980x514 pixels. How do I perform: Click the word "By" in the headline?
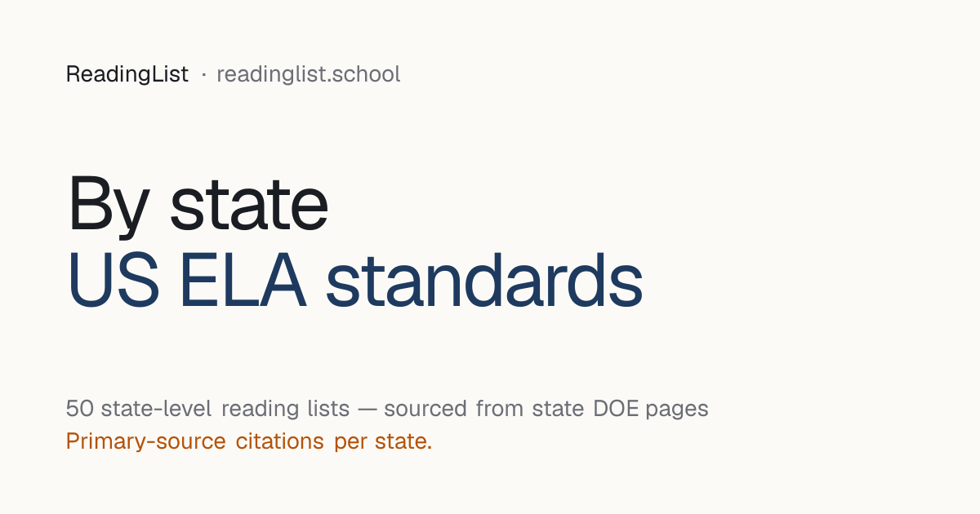(109, 204)
